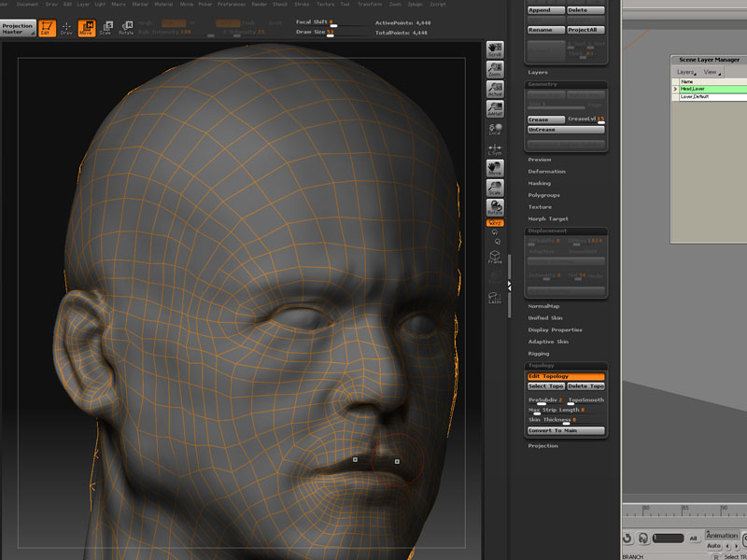
Task: Click the Delete Topo button
Action: 586,385
